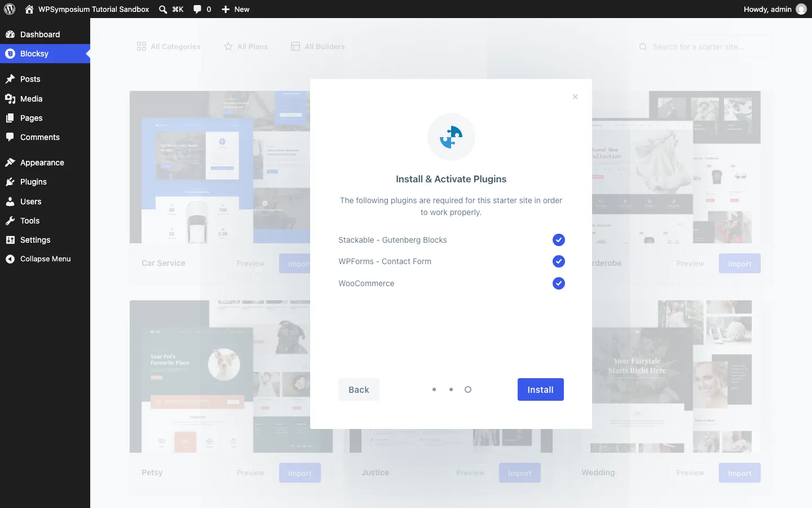Image resolution: width=812 pixels, height=508 pixels.
Task: Uncheck WPForms - Contact Form plugin
Action: (x=559, y=261)
